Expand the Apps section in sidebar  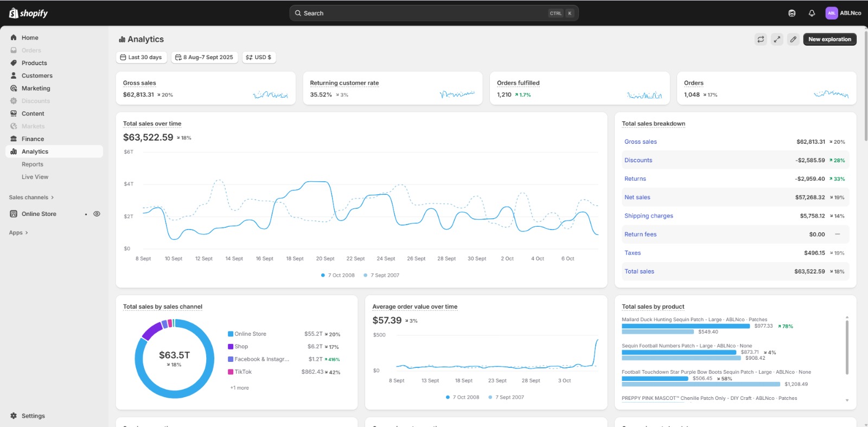tap(18, 233)
